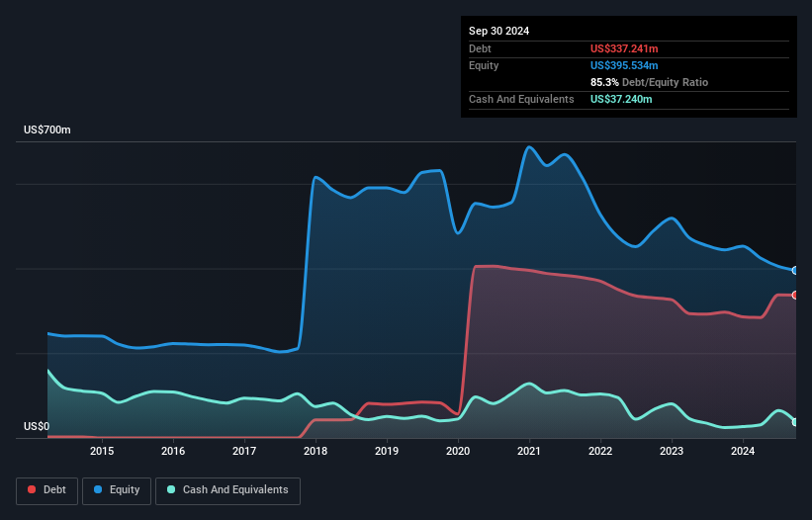The width and height of the screenshot is (812, 520).
Task: Click the Equity value US$395.534m
Action: (624, 65)
